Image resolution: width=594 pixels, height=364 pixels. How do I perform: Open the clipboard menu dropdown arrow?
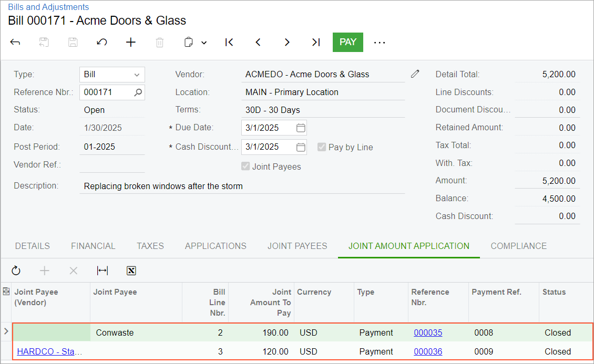204,43
